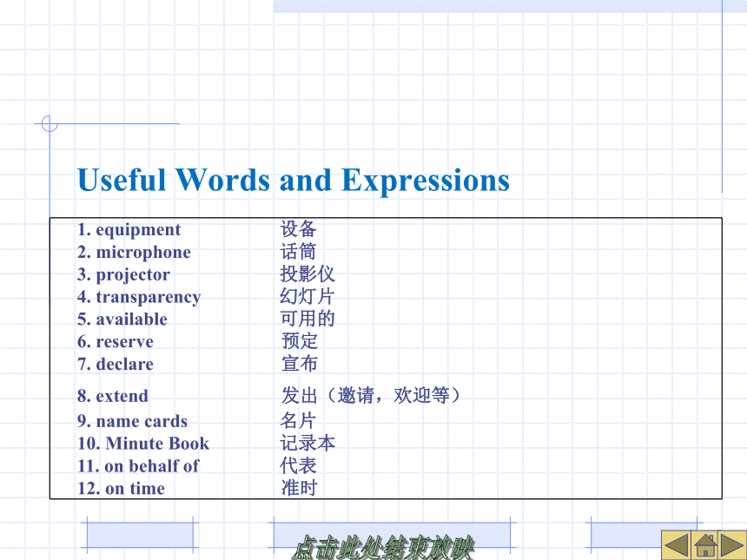This screenshot has height=560, width=747.
Task: Click the translation '代表'
Action: (x=298, y=465)
